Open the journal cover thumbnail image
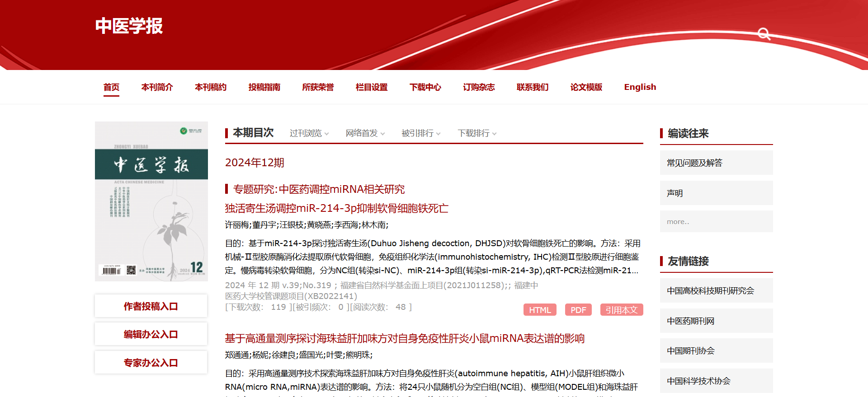The image size is (868, 397). pyautogui.click(x=151, y=201)
